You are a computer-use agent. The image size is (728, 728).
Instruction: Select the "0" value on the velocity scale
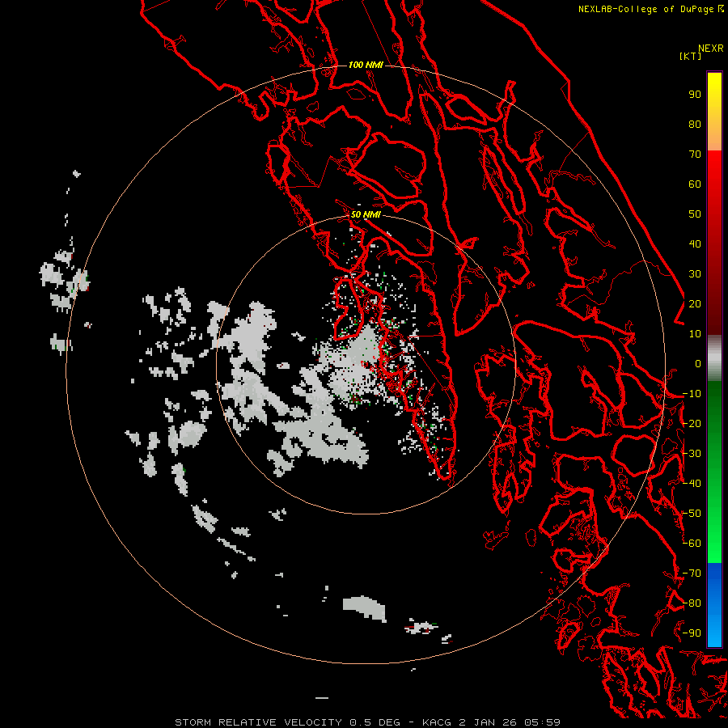coord(698,364)
